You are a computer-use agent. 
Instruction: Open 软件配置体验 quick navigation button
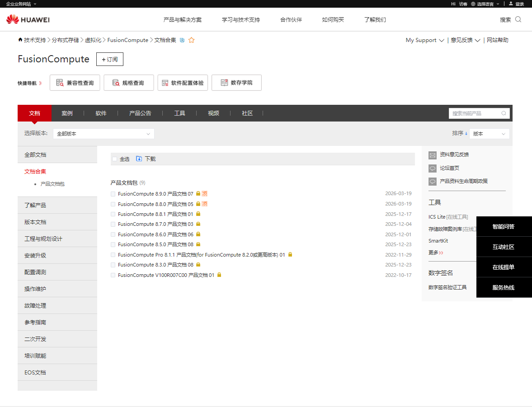coord(183,83)
